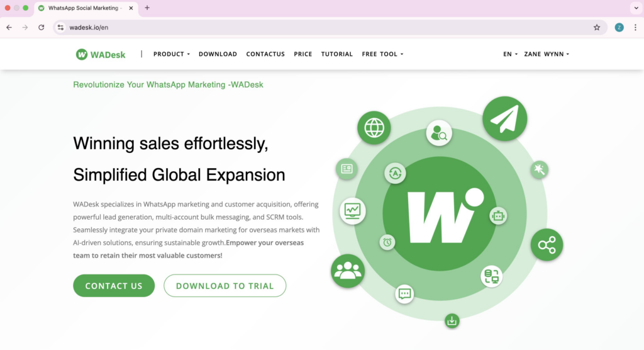Open the ZANE WYNN account dropdown
The height and width of the screenshot is (350, 644).
(547, 54)
